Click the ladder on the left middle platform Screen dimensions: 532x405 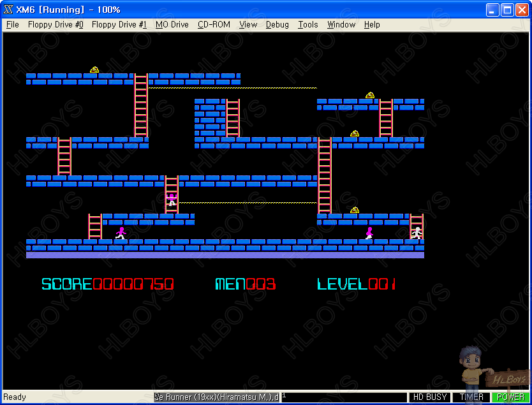64,156
